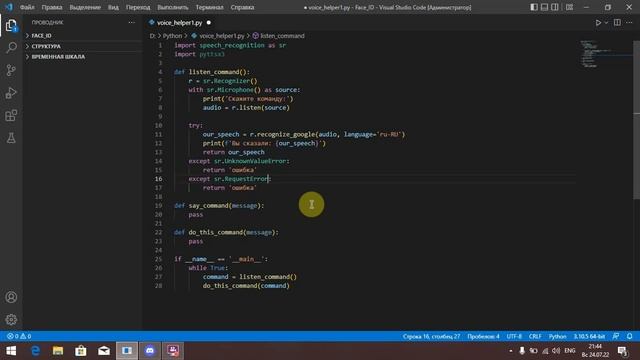Open the Windows Start menu
Image resolution: width=640 pixels, height=360 pixels.
[11, 351]
